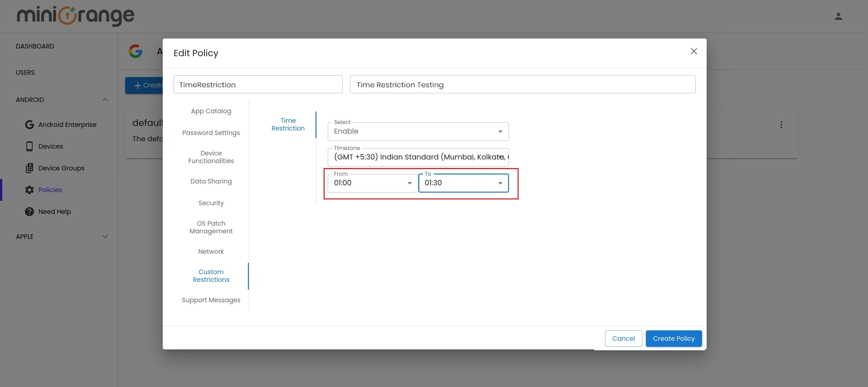868x387 pixels.
Task: Open the App Catalog tab
Action: click(x=211, y=111)
